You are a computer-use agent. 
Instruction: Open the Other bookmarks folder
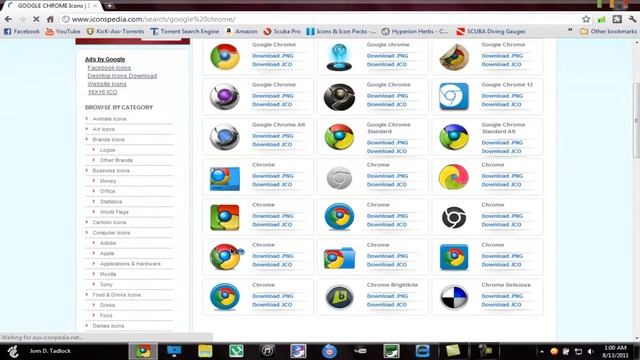point(608,31)
